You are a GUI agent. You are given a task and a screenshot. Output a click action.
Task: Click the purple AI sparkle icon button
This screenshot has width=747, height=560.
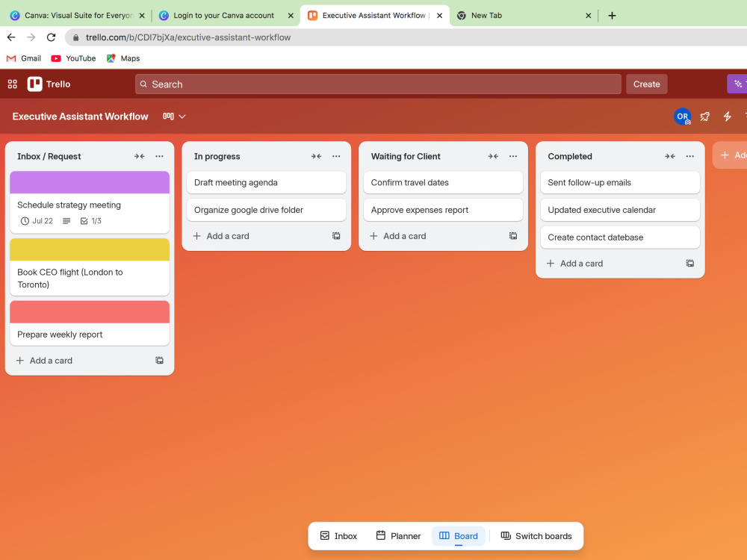737,84
